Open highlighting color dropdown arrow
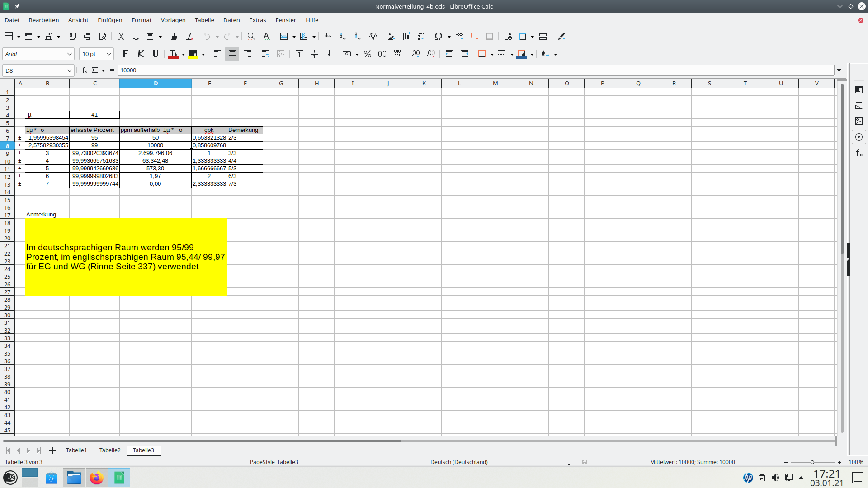868x488 pixels. pyautogui.click(x=203, y=54)
